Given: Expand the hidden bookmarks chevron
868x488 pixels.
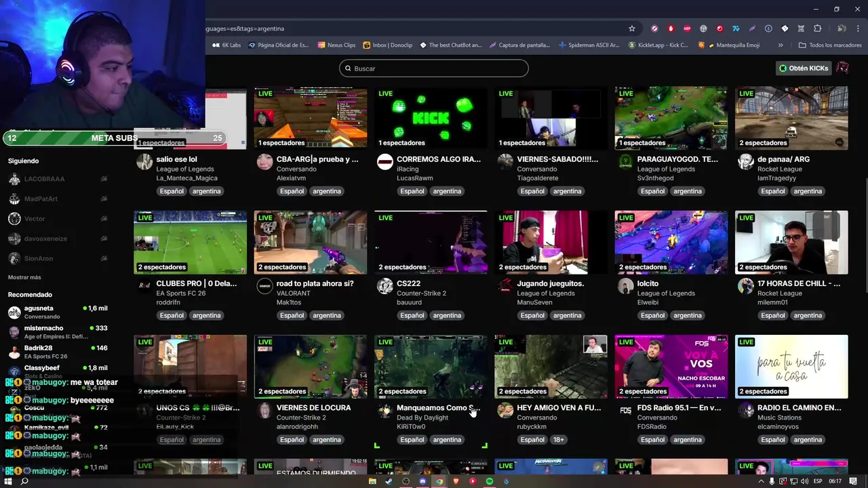Looking at the screenshot, I should [781, 45].
